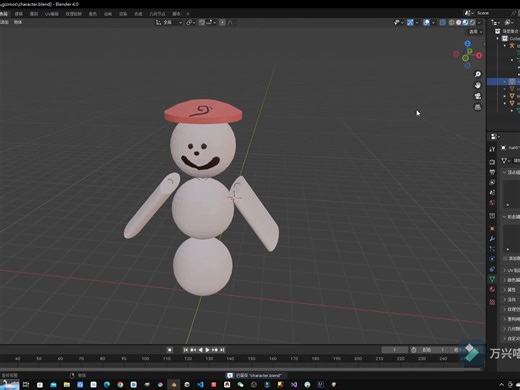Toggle X-ray mode
This screenshot has height=390, width=520.
click(x=443, y=22)
